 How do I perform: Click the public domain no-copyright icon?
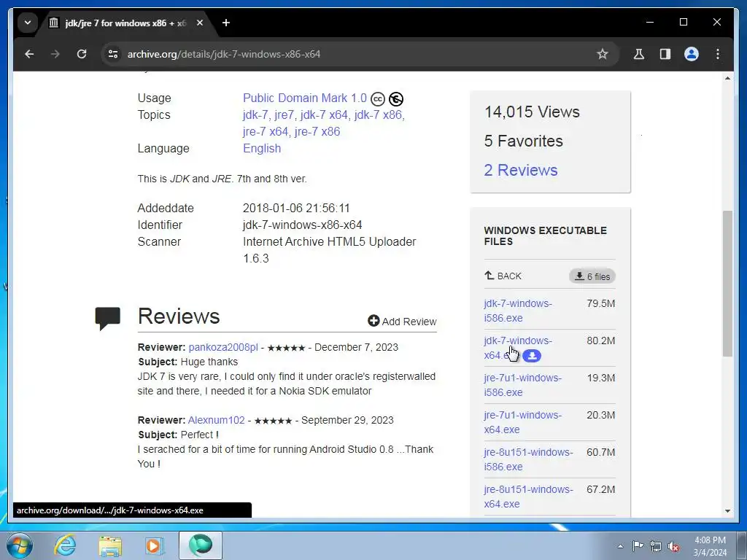[x=396, y=99]
